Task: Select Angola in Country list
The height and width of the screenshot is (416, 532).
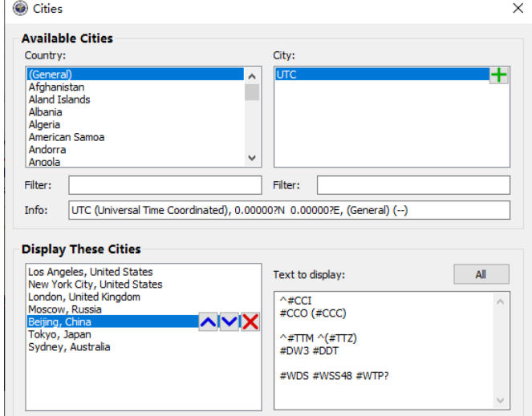Action: coord(135,162)
